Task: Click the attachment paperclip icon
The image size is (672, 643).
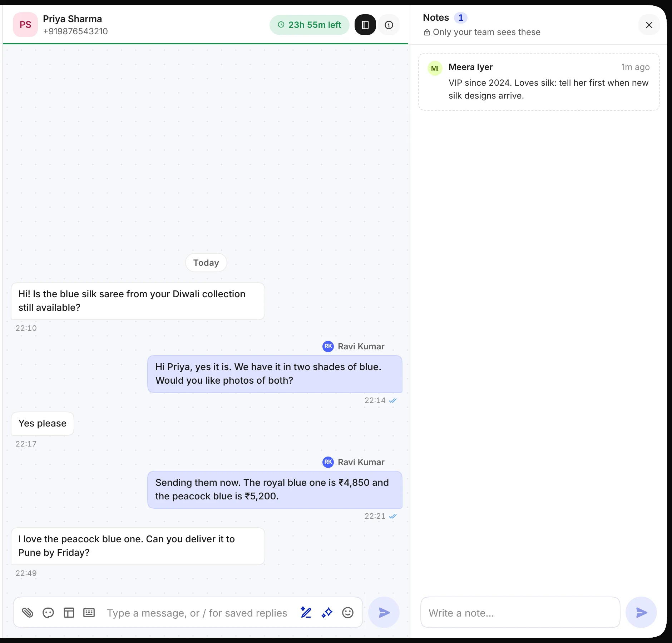Action: [x=28, y=613]
